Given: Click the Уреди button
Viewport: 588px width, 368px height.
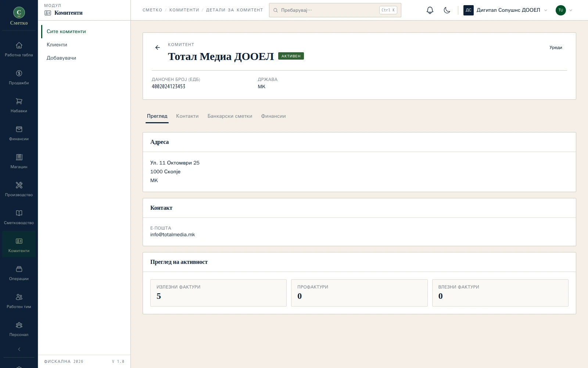Looking at the screenshot, I should click(x=556, y=47).
